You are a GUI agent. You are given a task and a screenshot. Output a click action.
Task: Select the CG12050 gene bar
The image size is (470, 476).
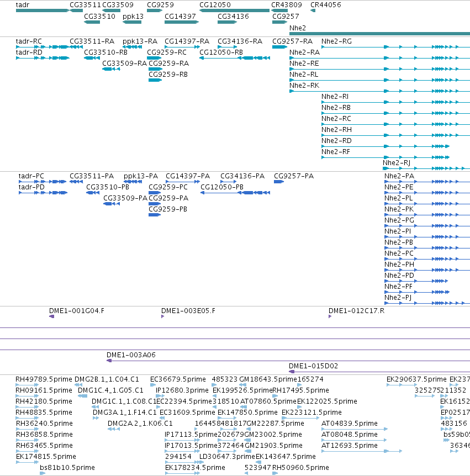[x=234, y=10]
